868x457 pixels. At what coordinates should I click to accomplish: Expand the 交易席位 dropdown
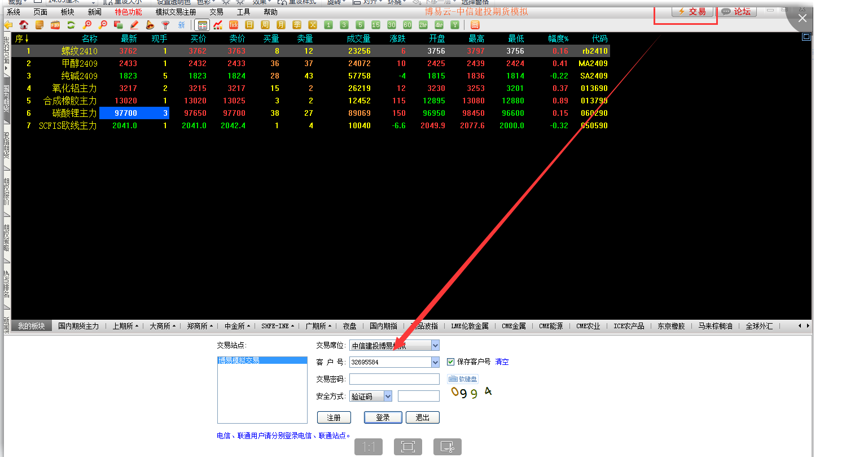(435, 345)
